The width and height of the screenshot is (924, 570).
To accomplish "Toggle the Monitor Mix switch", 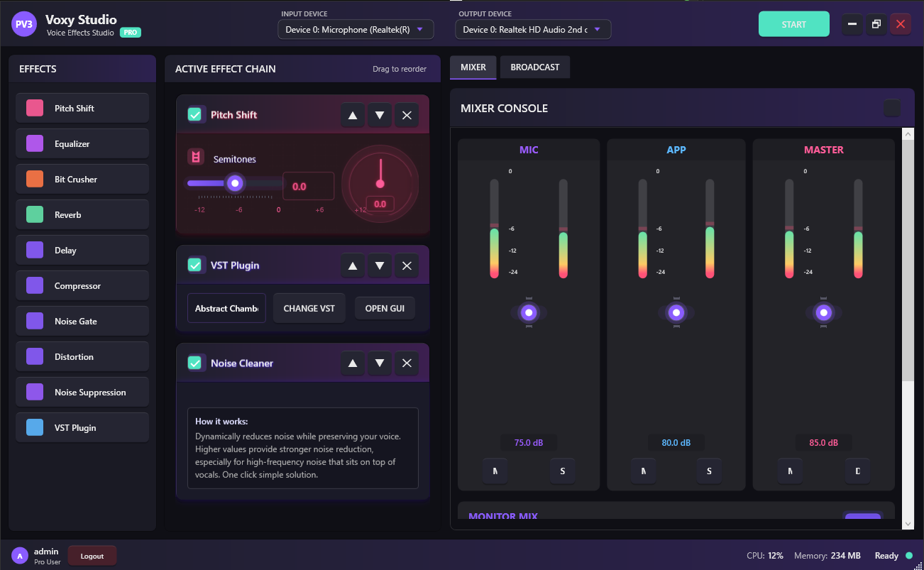I will tap(862, 517).
